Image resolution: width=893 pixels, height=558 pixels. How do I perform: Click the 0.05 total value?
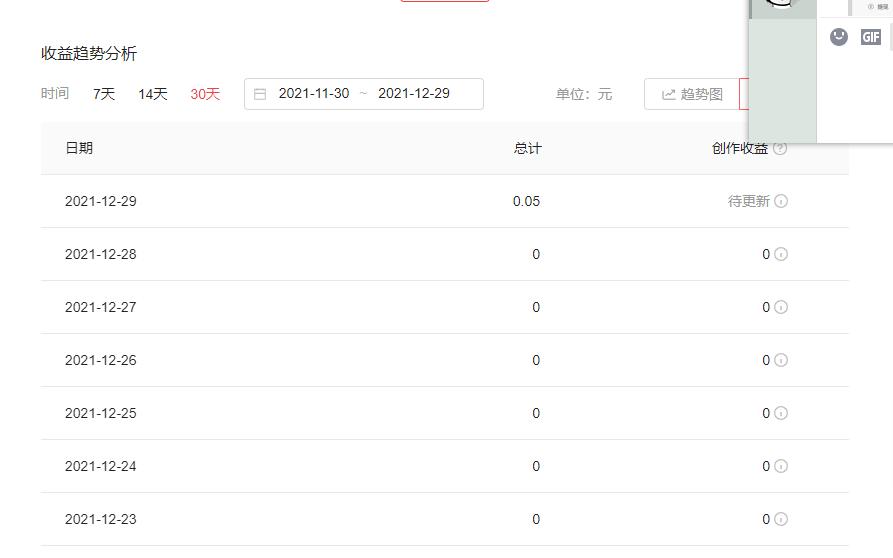[526, 201]
